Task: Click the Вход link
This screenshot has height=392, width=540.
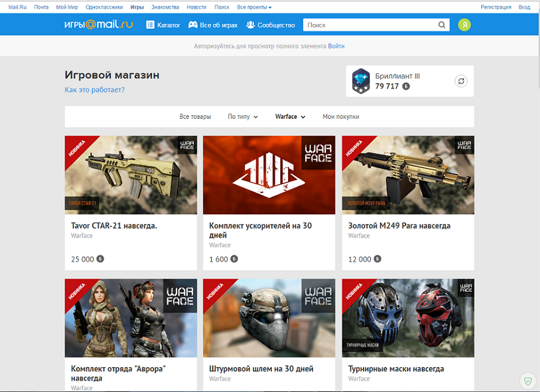Action: (x=524, y=7)
